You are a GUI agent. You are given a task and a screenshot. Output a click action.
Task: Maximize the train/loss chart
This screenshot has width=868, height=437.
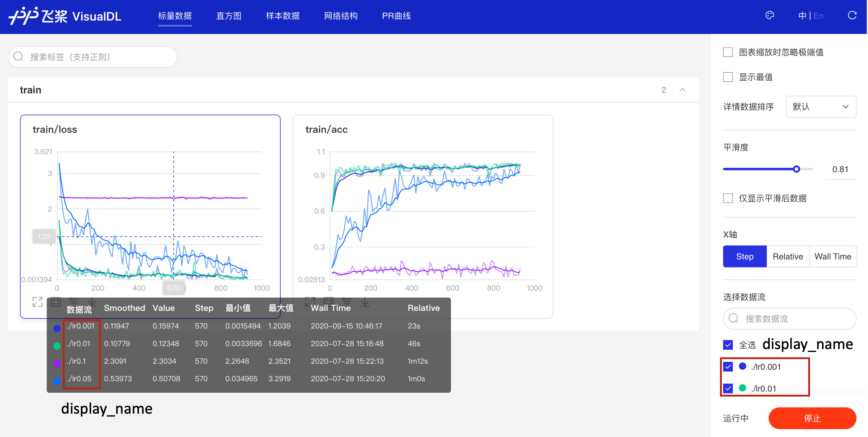[x=37, y=302]
